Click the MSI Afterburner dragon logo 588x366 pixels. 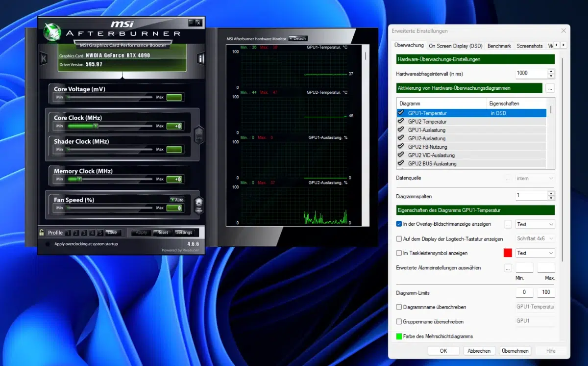pyautogui.click(x=52, y=31)
